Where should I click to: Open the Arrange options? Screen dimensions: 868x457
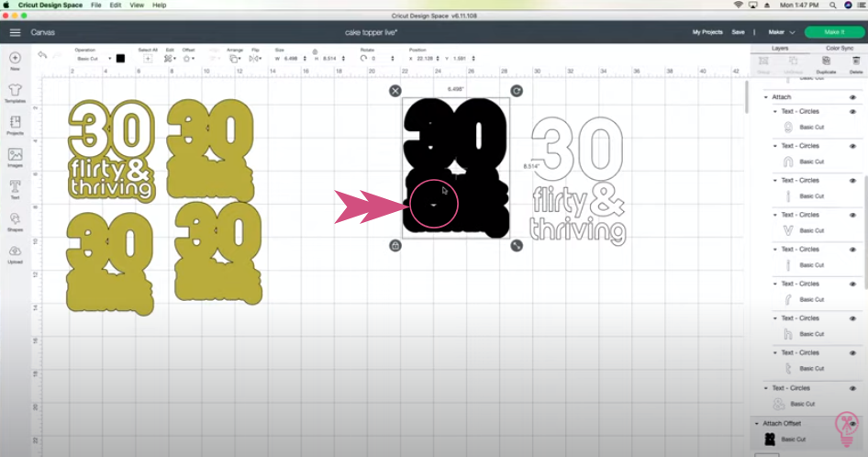pyautogui.click(x=234, y=58)
